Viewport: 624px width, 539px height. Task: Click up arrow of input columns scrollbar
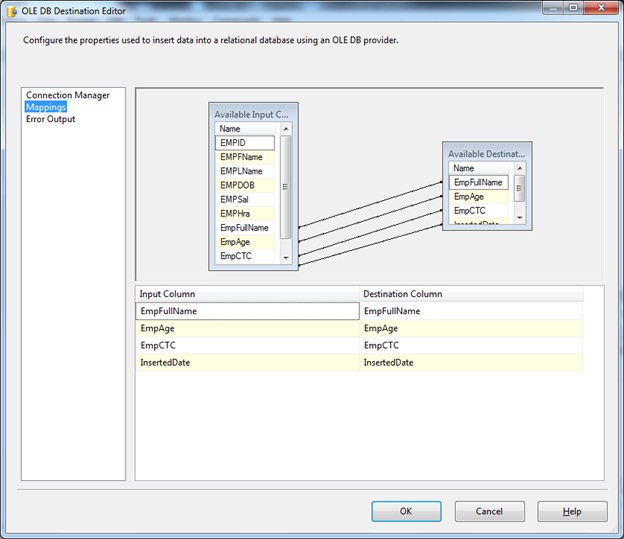pos(286,129)
